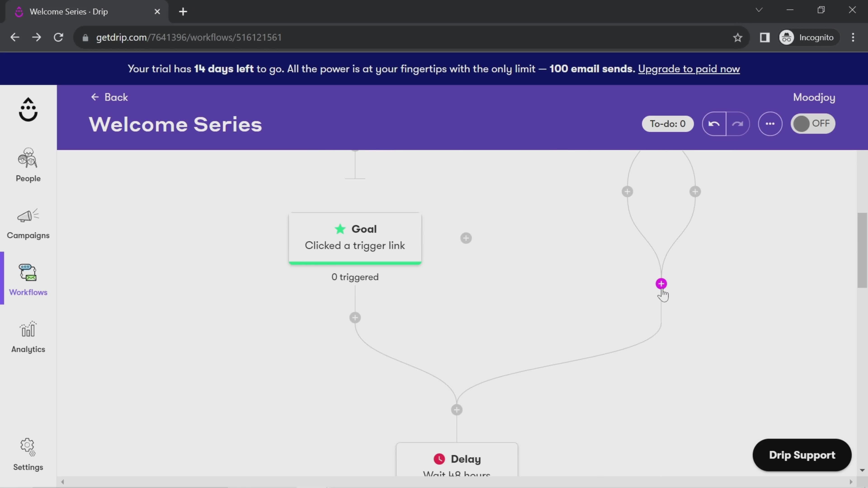868x488 pixels.
Task: Open Drip Support chat button
Action: pyautogui.click(x=802, y=455)
